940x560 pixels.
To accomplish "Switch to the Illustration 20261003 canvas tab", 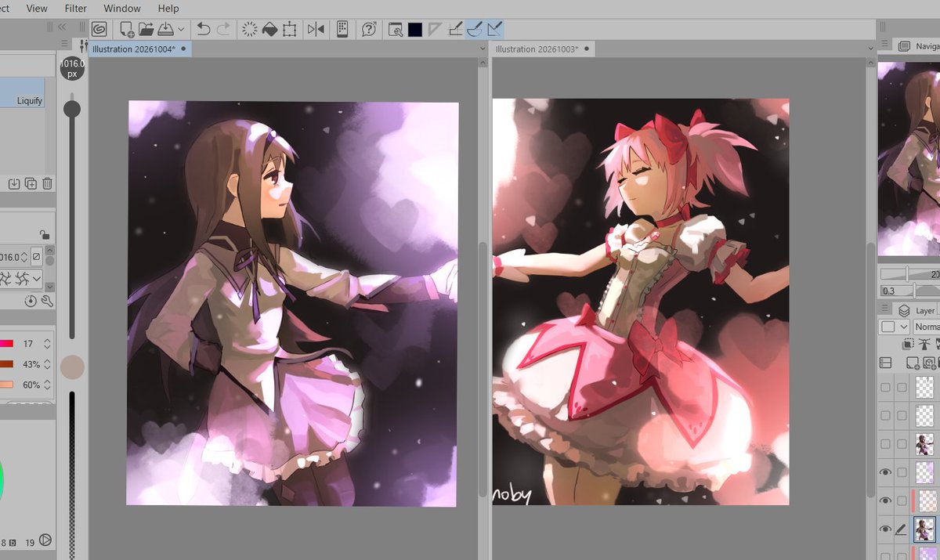I will 543,49.
